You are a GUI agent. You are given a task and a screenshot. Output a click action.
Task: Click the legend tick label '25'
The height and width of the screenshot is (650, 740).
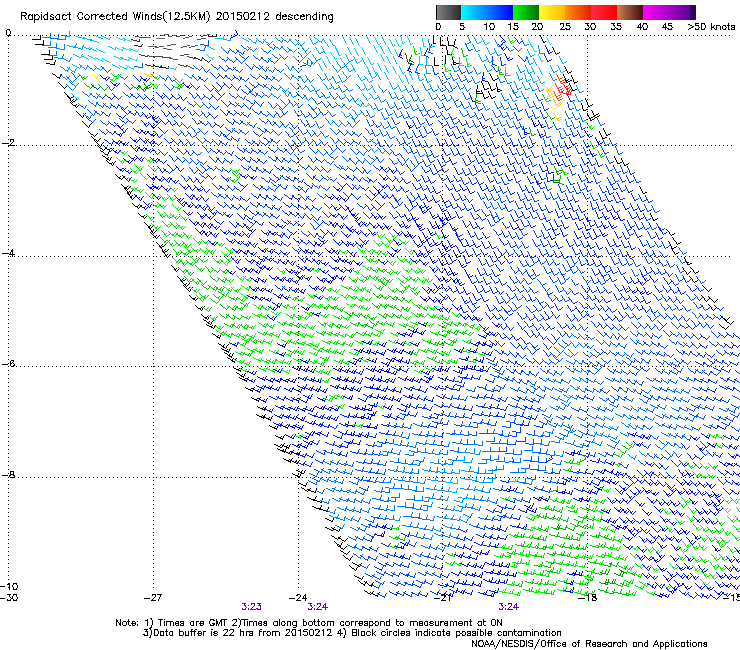(x=565, y=26)
